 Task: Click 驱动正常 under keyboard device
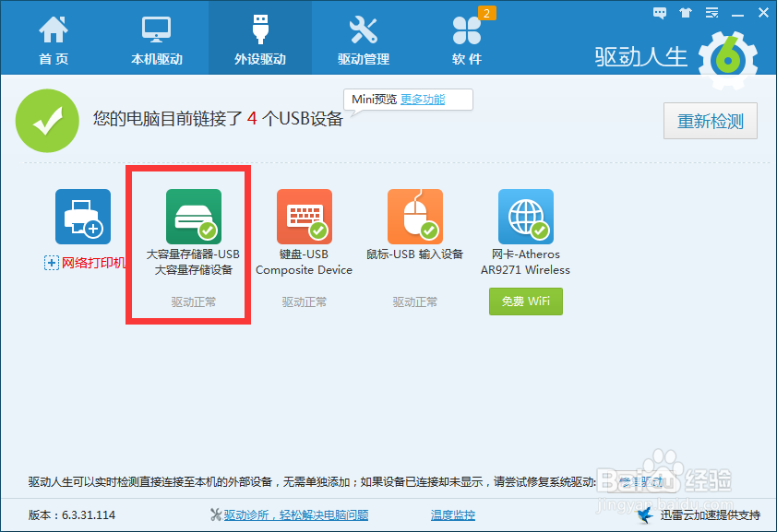[305, 301]
